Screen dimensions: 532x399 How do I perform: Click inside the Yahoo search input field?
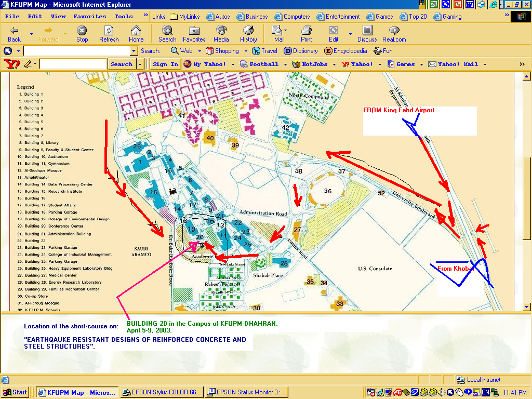tap(73, 64)
